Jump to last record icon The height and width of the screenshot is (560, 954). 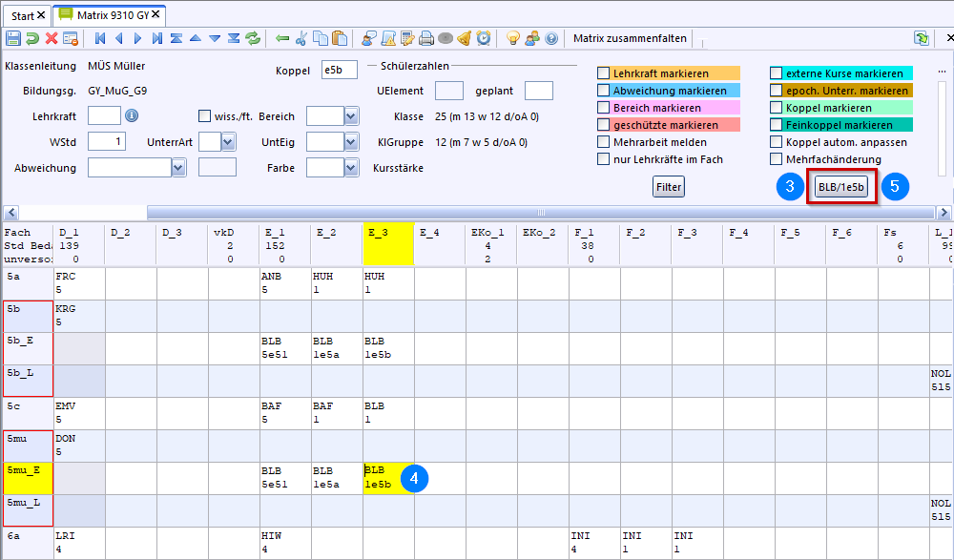click(x=157, y=38)
